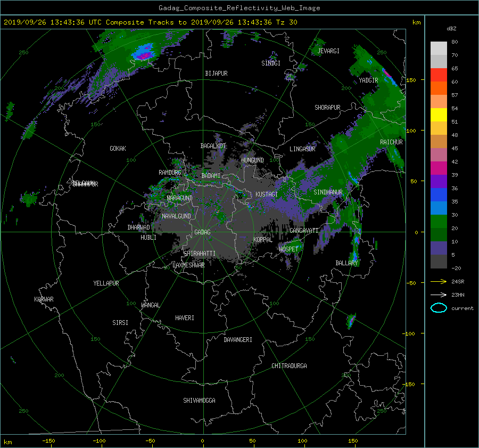Select the yellow 51-54 dBZ legend swatch

pyautogui.click(x=439, y=115)
